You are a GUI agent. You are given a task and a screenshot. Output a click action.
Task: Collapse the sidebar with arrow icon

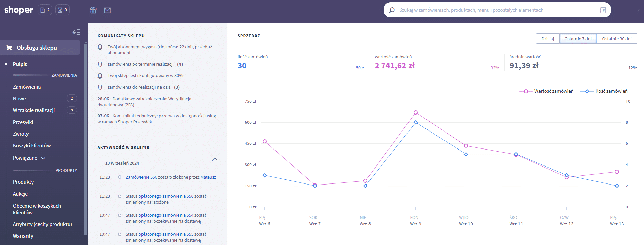click(76, 32)
